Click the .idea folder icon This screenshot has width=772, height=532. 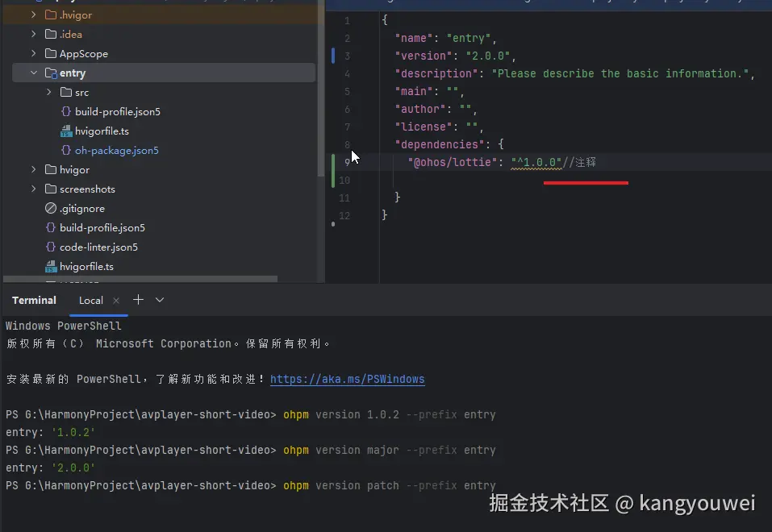[x=51, y=34]
